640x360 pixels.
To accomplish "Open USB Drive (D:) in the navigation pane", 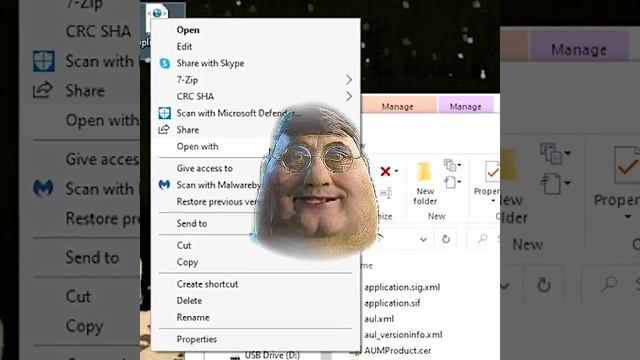I will (x=272, y=355).
